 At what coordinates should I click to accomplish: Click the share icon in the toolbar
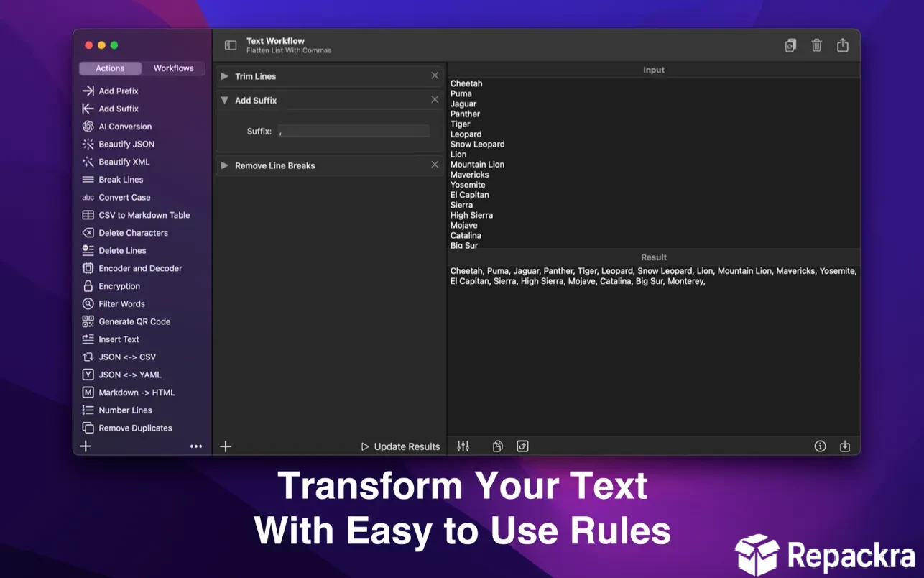click(x=843, y=45)
